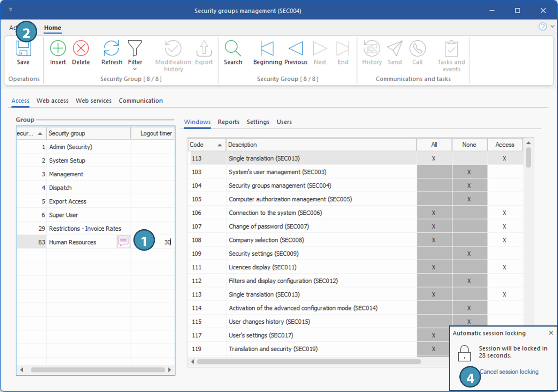Click the Windows list horizontal scrollbar
Image resolution: width=558 pixels, height=392 pixels.
(x=308, y=362)
